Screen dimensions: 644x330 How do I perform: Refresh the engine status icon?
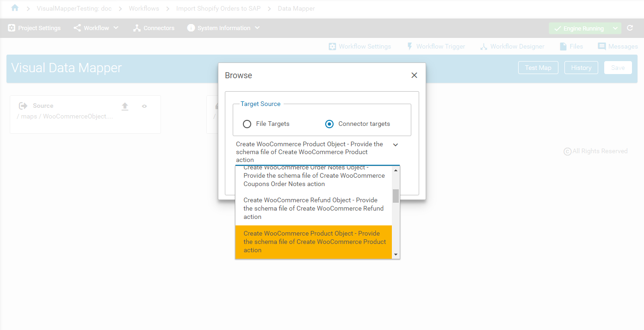(x=630, y=28)
